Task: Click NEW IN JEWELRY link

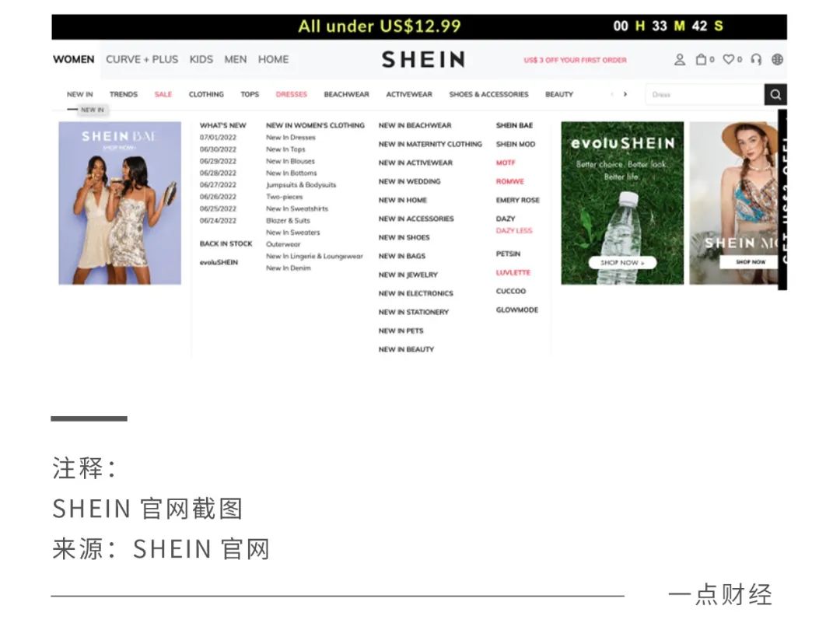Action: pos(408,275)
